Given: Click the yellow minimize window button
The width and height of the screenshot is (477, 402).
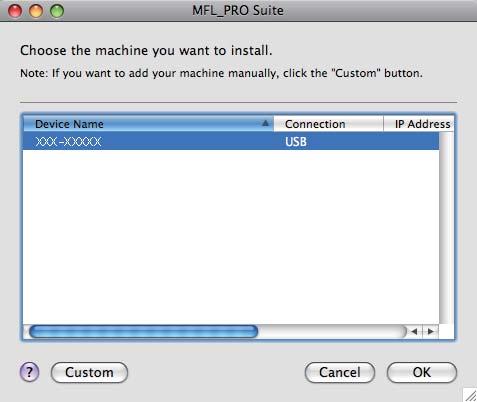Looking at the screenshot, I should (36, 10).
